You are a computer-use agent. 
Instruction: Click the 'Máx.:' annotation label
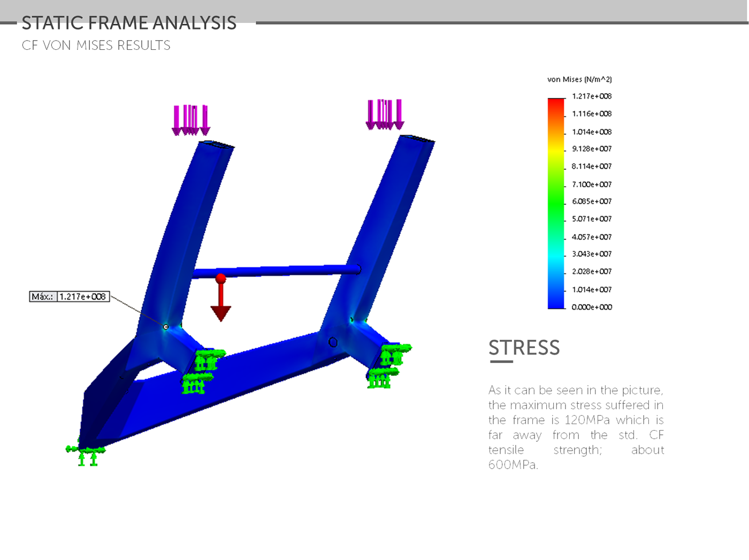click(x=43, y=296)
